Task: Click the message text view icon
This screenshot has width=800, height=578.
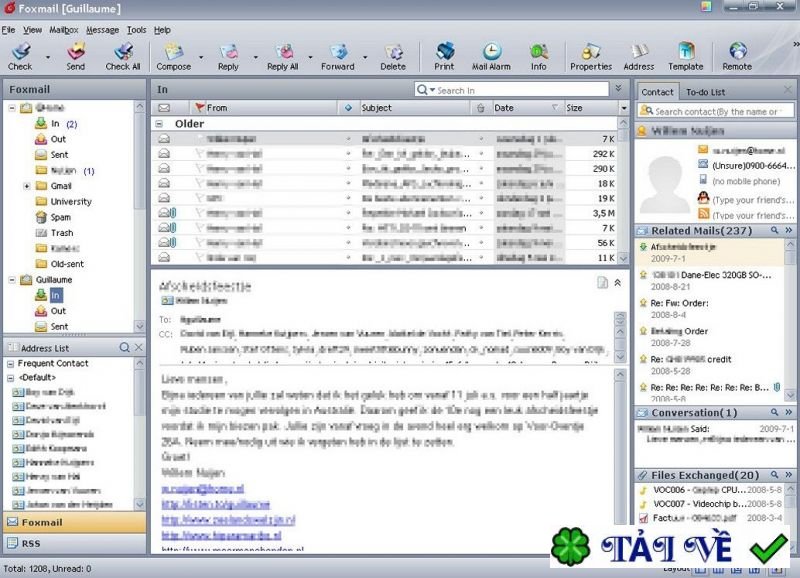Action: pos(603,283)
